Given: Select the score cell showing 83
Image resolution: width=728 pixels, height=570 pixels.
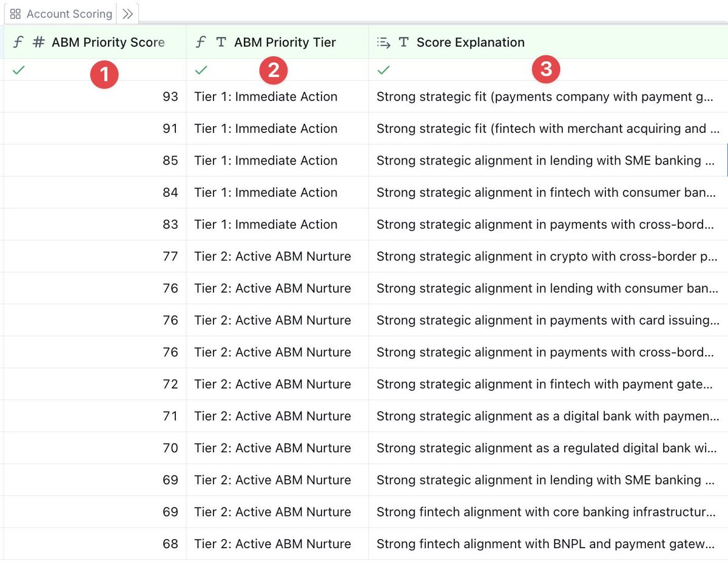Looking at the screenshot, I should [95, 225].
